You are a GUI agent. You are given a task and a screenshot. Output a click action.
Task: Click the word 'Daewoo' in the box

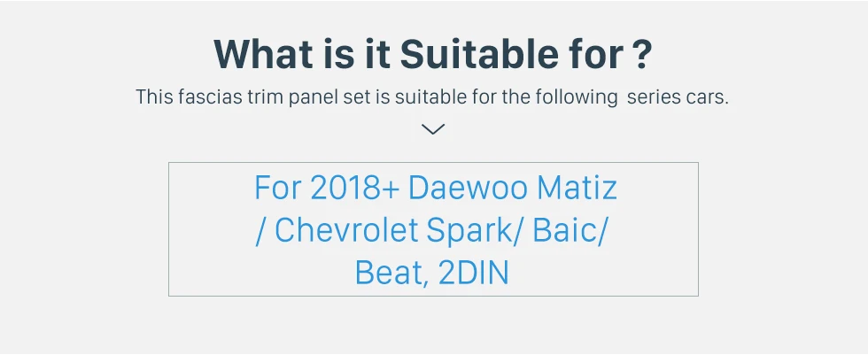[x=464, y=188]
